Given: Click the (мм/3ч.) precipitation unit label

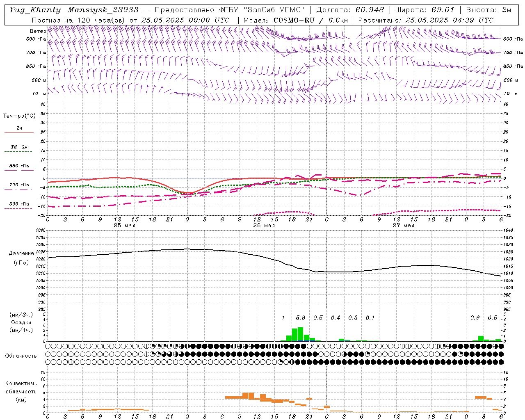Looking at the screenshot, I should coord(21,315).
